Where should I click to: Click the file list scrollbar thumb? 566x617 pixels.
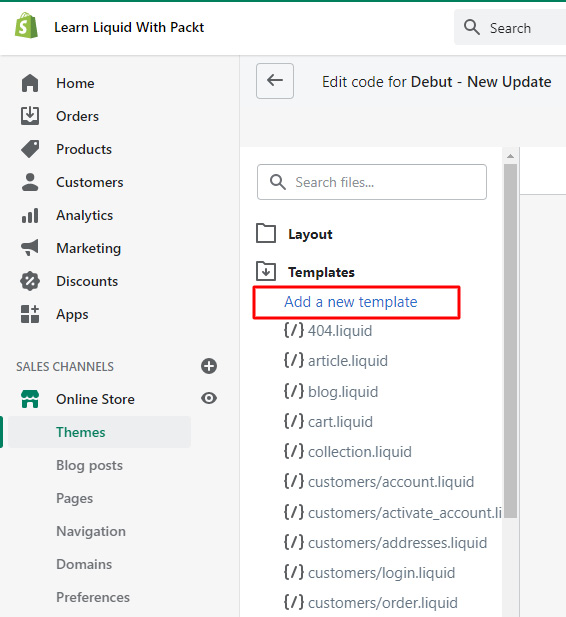pos(511,341)
